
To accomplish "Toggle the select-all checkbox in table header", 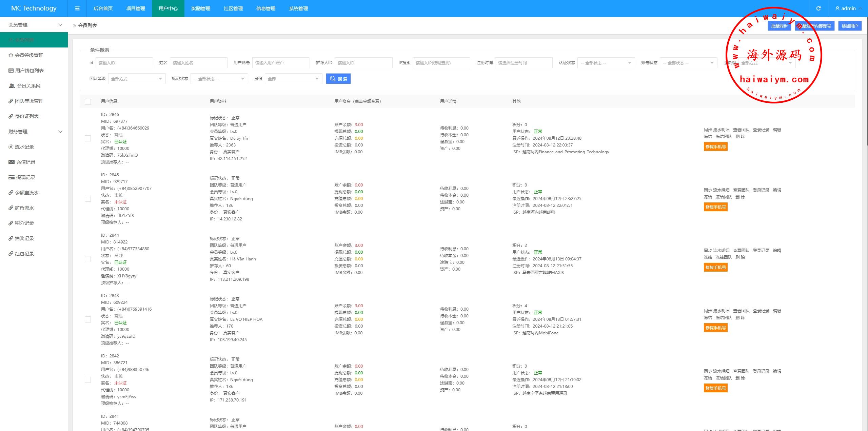I will pos(88,102).
